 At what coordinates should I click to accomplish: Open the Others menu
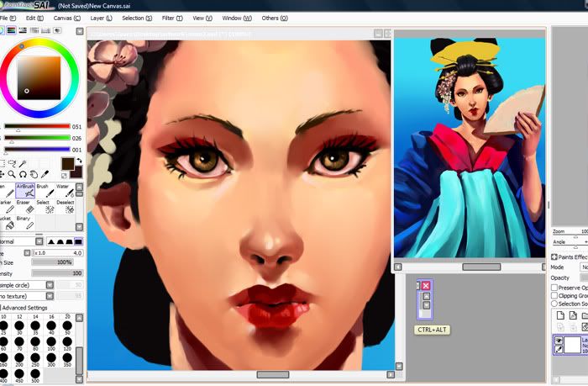click(275, 18)
